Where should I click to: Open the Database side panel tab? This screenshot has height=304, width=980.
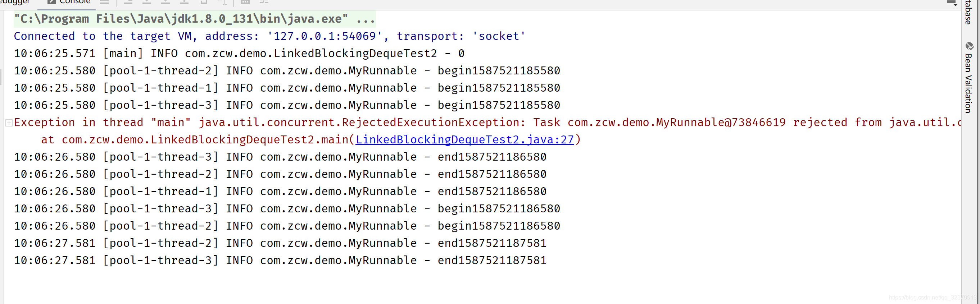click(969, 12)
